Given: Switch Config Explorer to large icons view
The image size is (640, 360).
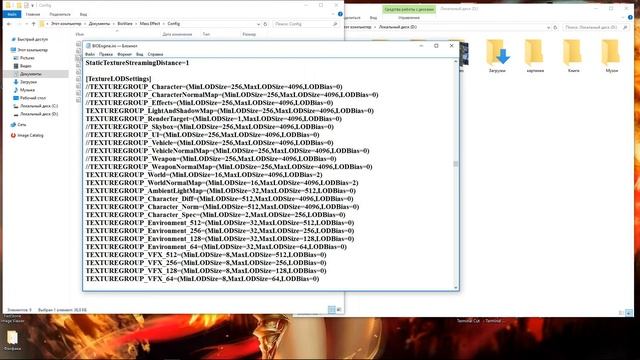Looking at the screenshot, I should [339, 310].
